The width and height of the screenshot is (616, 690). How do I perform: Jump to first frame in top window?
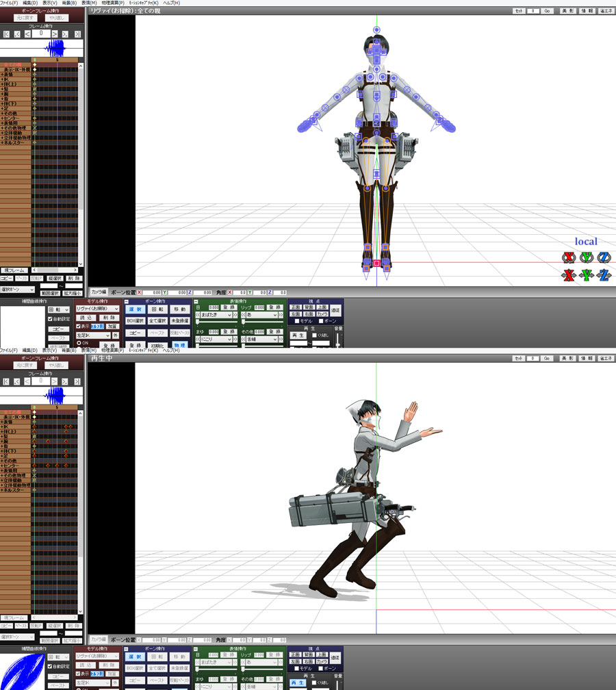[x=6, y=34]
